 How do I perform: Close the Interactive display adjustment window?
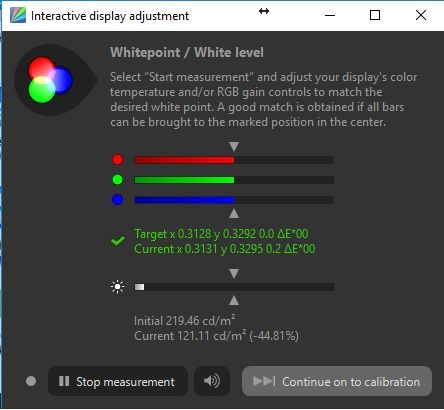point(421,15)
